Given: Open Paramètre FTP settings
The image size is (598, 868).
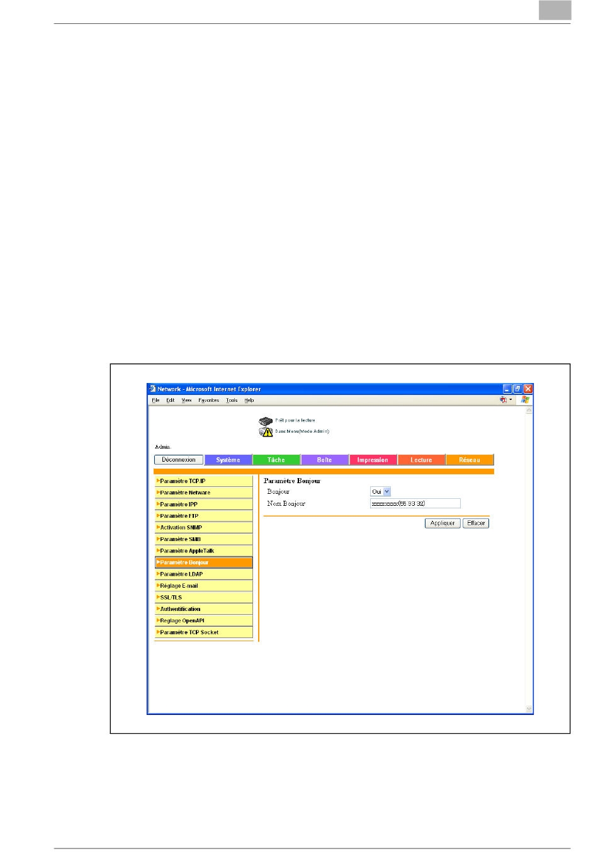Looking at the screenshot, I should (x=204, y=517).
